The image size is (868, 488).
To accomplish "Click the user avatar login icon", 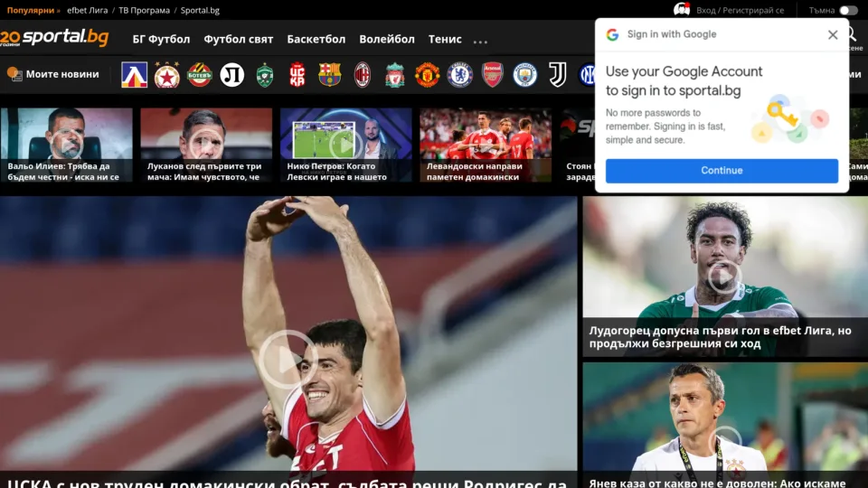I will (682, 9).
